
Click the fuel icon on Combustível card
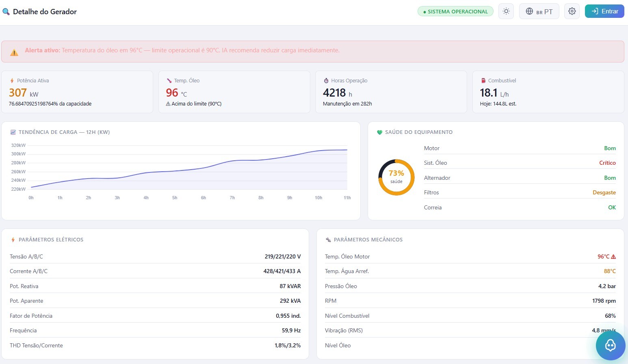click(483, 81)
